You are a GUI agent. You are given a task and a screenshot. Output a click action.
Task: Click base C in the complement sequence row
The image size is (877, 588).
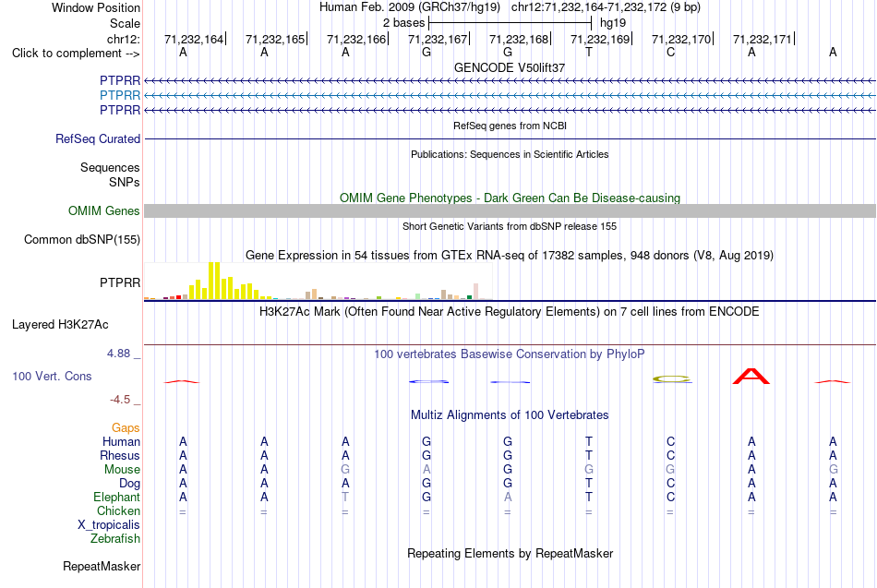(670, 53)
